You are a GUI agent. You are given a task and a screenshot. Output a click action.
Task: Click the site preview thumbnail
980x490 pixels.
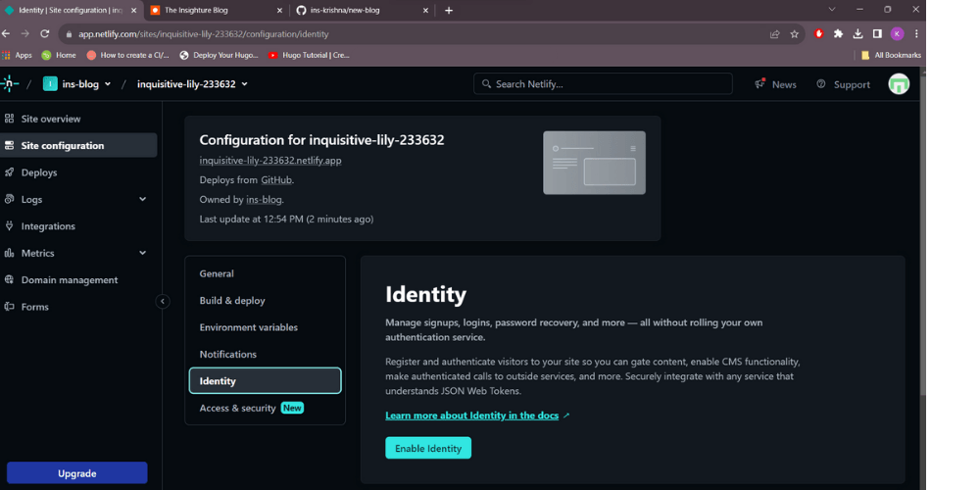[595, 163]
